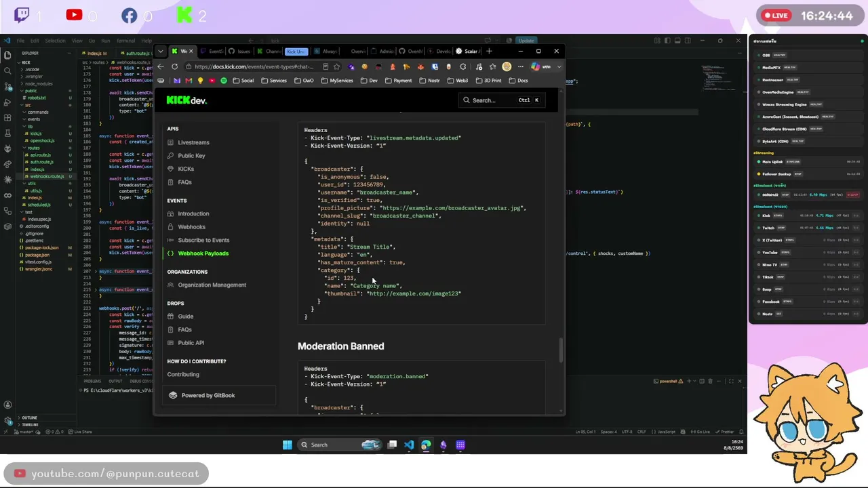Expand the Services bookmarks folder

pyautogui.click(x=274, y=81)
